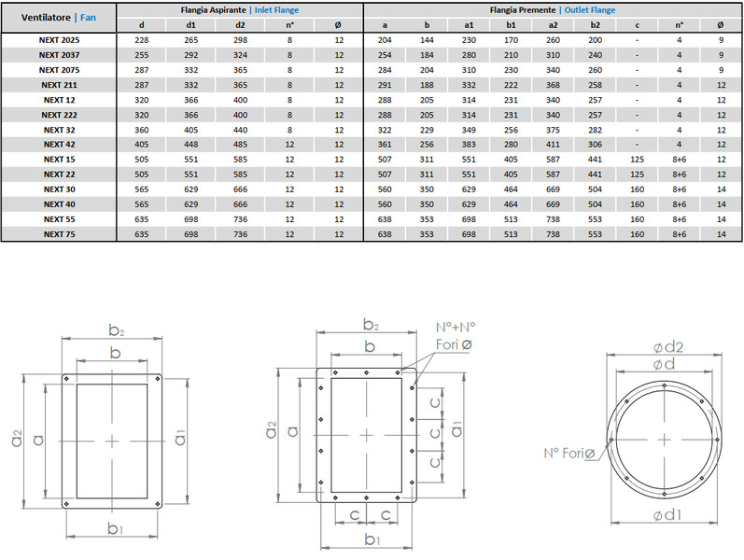Click the NEXT 75 row label
Screen dimensions: 744x560
pyautogui.click(x=59, y=233)
